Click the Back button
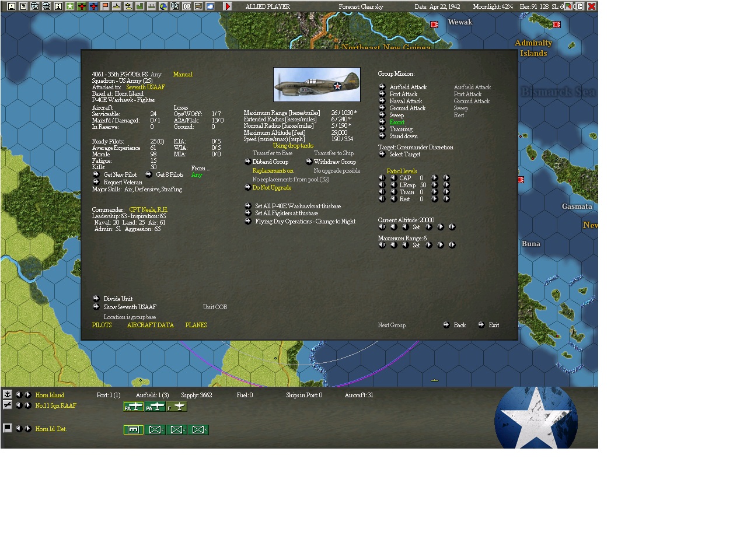Image resolution: width=747 pixels, height=560 pixels. [446, 325]
